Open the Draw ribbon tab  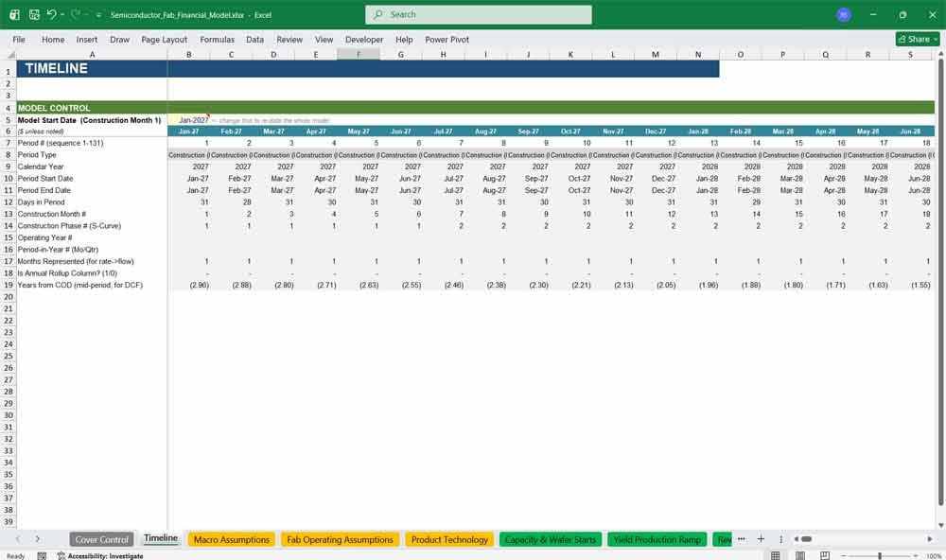click(x=119, y=39)
